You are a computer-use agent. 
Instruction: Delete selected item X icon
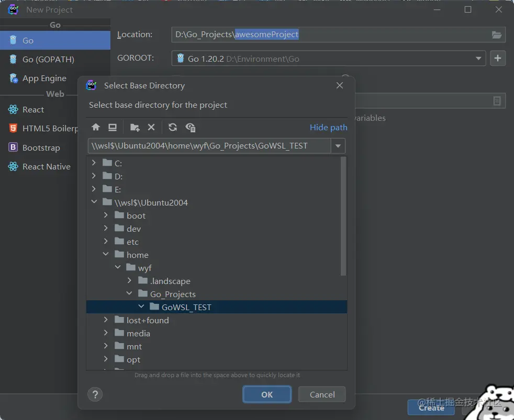[151, 127]
